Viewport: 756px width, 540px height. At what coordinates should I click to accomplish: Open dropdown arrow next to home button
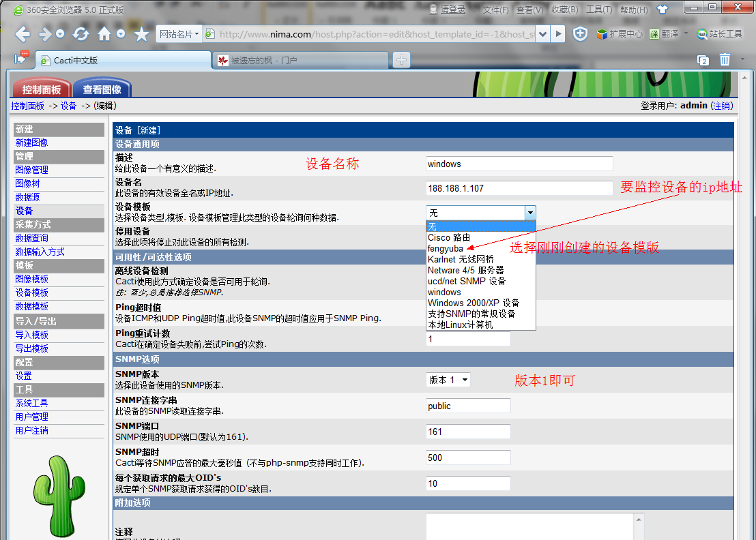pyautogui.click(x=121, y=34)
